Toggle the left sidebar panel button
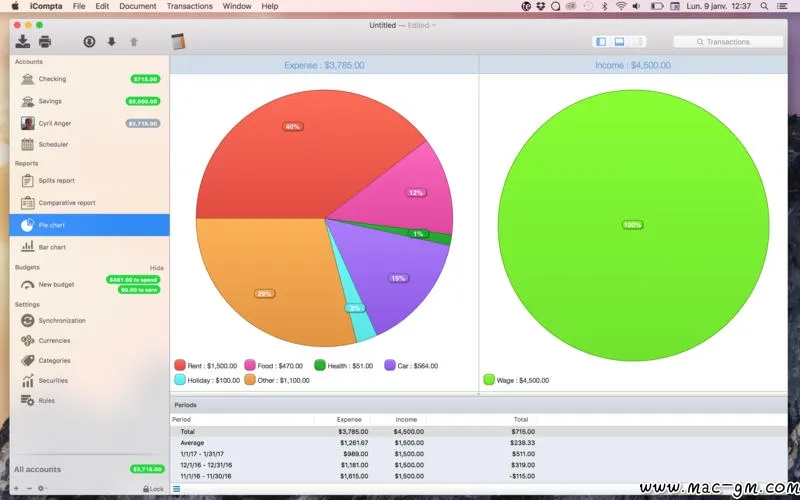 601,42
